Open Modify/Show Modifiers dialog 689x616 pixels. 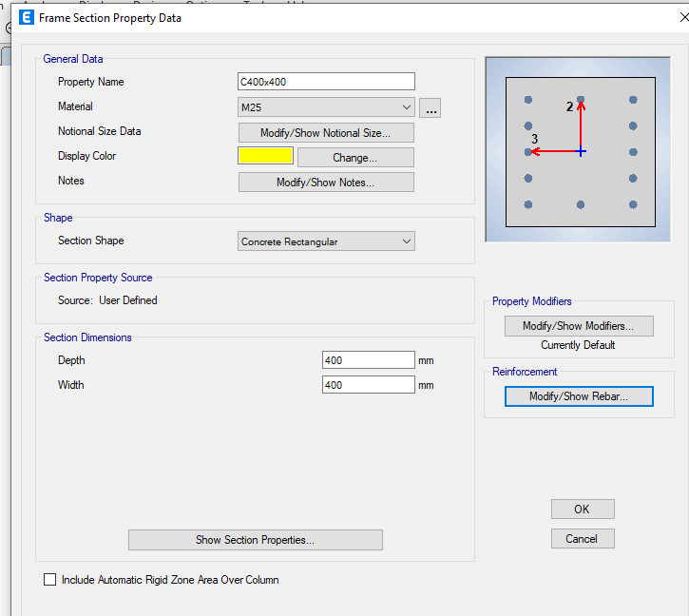click(x=579, y=326)
